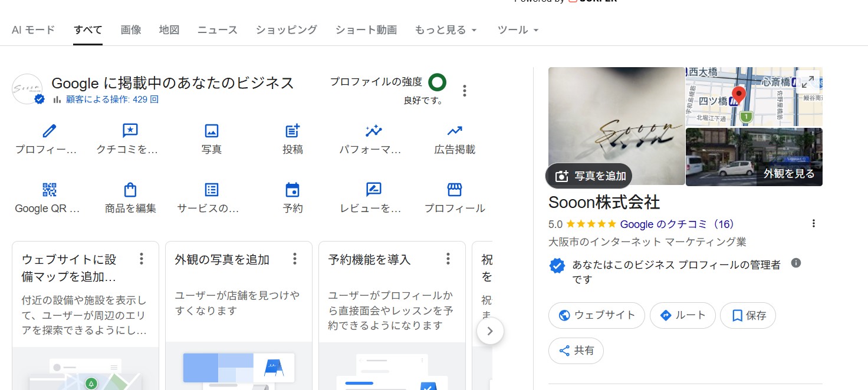The width and height of the screenshot is (868, 390).
Task: Open the プロフィール編集 pencil icon
Action: pyautogui.click(x=49, y=131)
